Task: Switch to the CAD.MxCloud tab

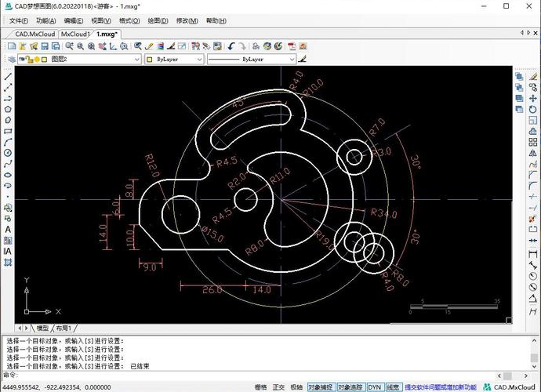Action: pyautogui.click(x=34, y=34)
